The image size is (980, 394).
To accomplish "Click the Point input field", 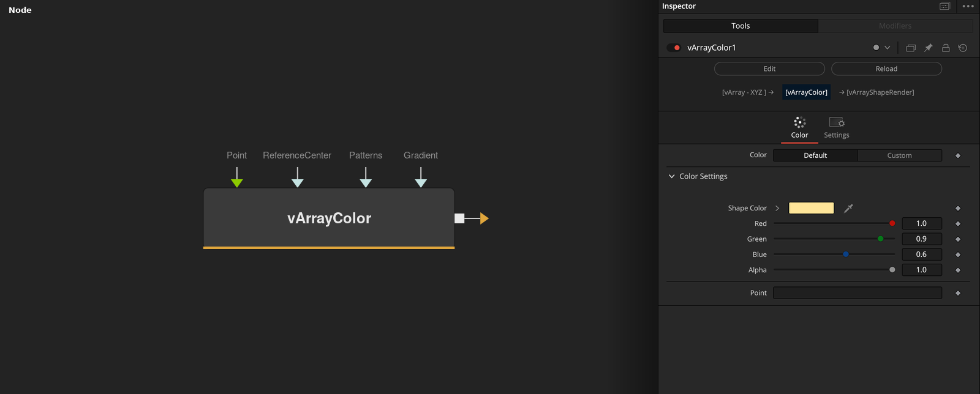I will click(x=858, y=293).
